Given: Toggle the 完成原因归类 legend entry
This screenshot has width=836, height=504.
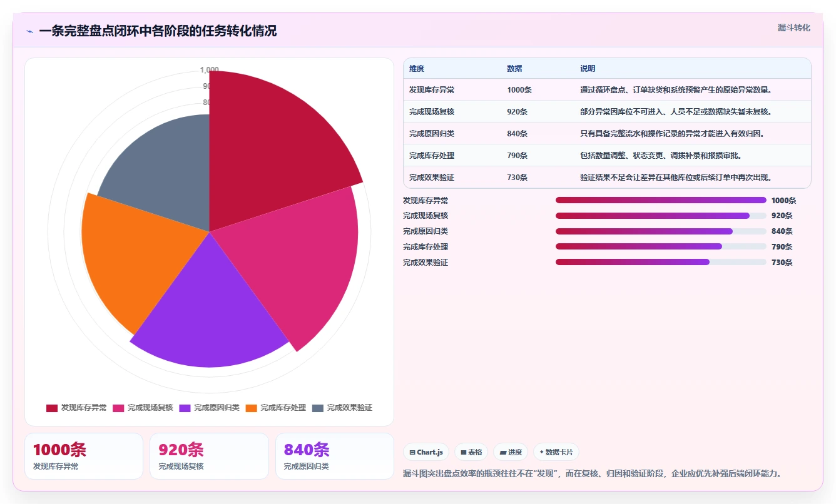Looking at the screenshot, I should pyautogui.click(x=209, y=408).
